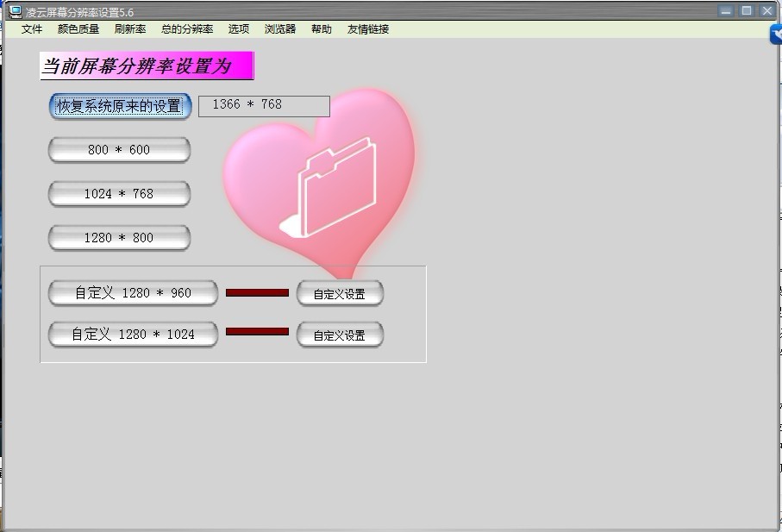Viewport: 782px width, 532px height.
Task: Open the 文件 menu
Action: 32,29
